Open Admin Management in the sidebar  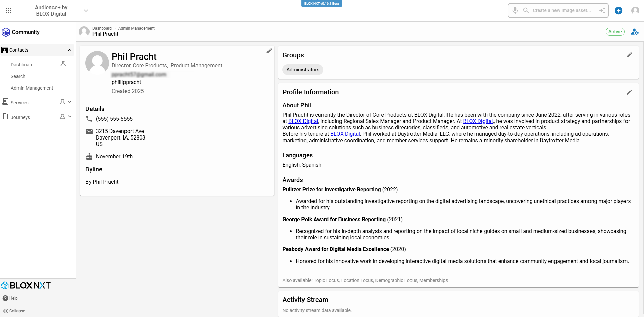click(32, 88)
